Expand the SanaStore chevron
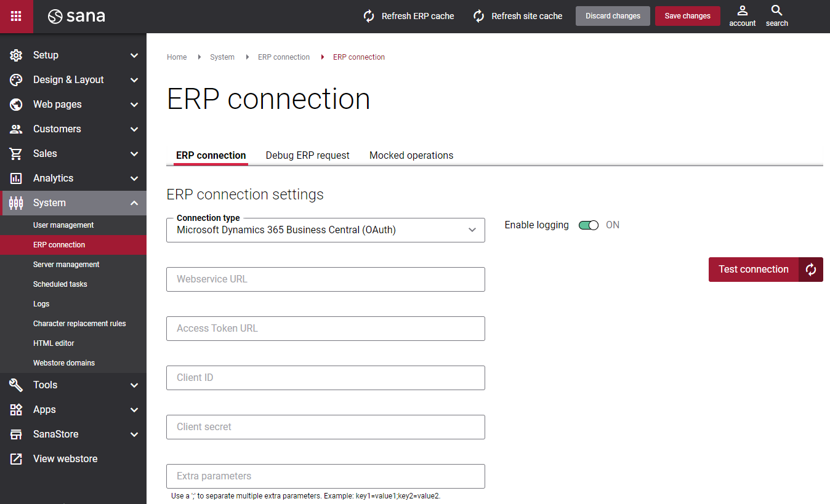The image size is (830, 504). [134, 434]
